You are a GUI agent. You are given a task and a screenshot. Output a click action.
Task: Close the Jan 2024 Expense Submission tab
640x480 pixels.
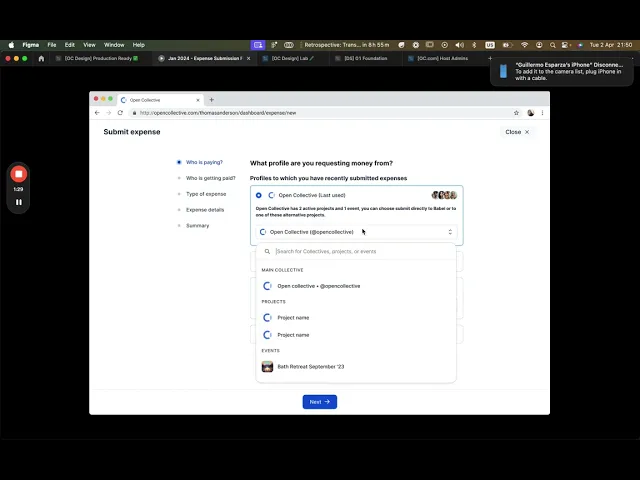tap(248, 58)
